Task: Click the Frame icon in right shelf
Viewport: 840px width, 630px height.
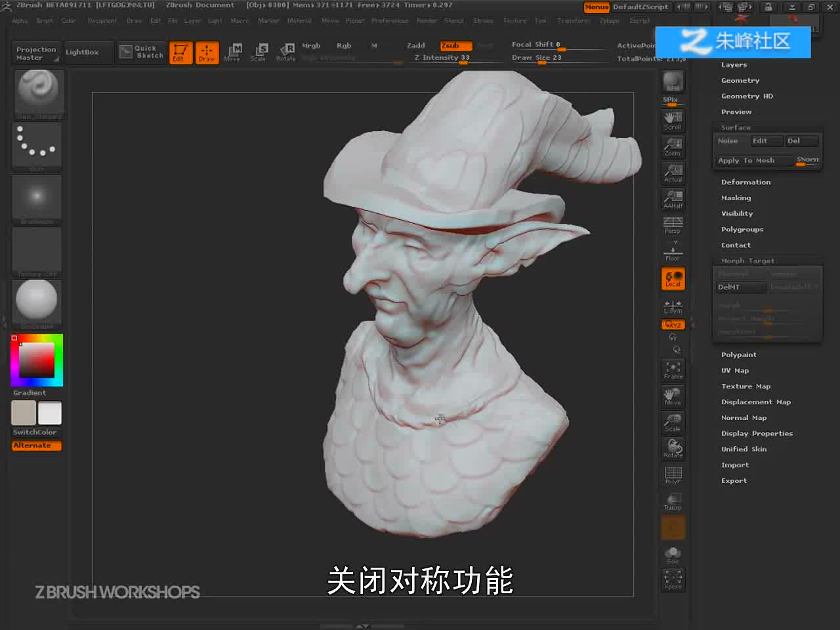Action: (673, 371)
